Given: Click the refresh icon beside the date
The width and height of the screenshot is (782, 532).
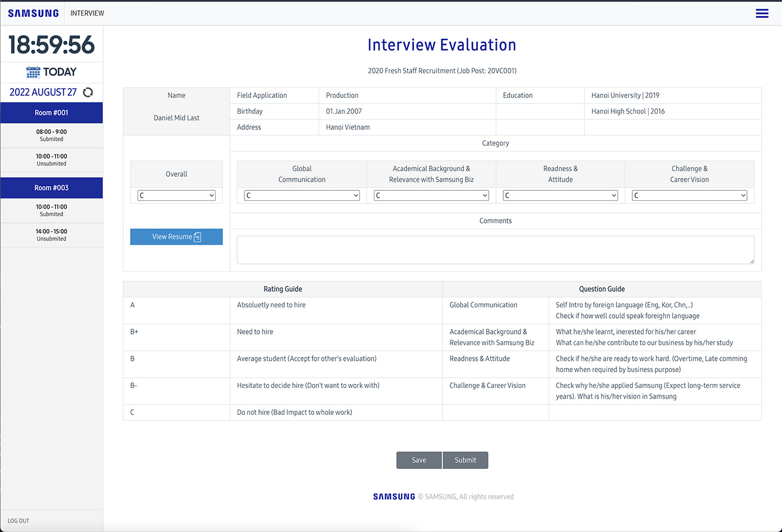Looking at the screenshot, I should [x=88, y=92].
